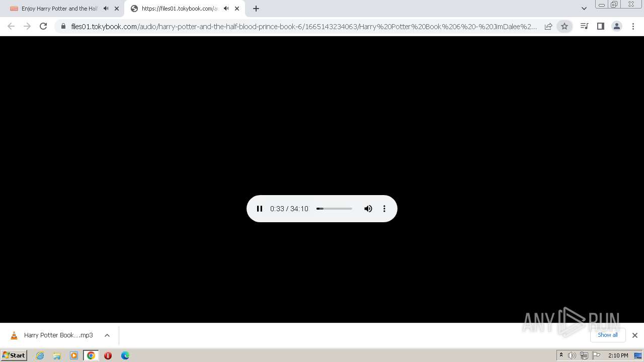Open system volume tray icon
Image resolution: width=644 pixels, height=362 pixels.
pyautogui.click(x=572, y=355)
